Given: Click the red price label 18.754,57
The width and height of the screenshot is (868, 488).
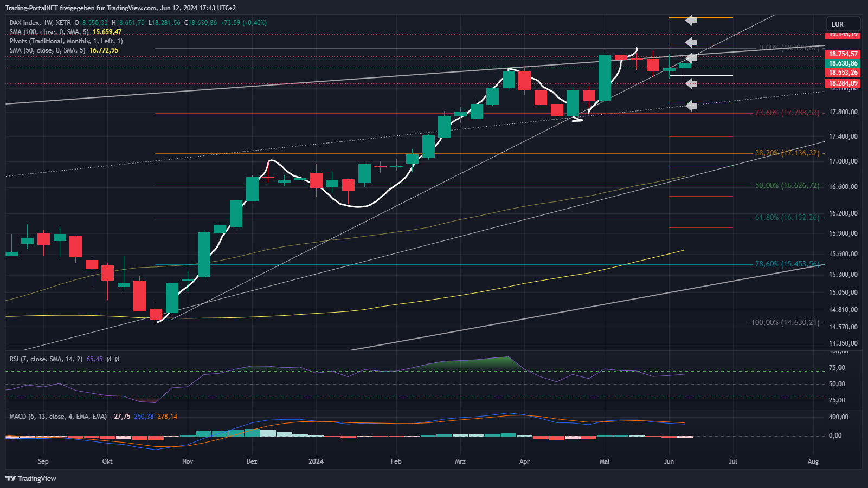Looking at the screenshot, I should [843, 54].
